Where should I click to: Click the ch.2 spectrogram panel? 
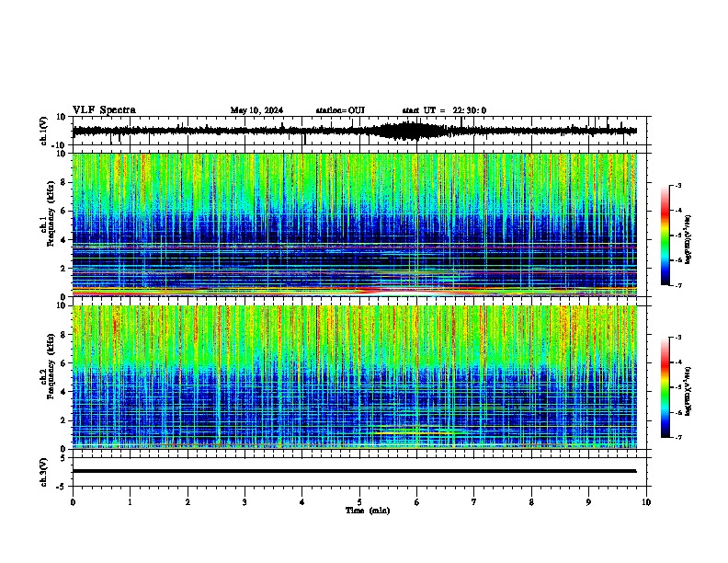pos(354,377)
